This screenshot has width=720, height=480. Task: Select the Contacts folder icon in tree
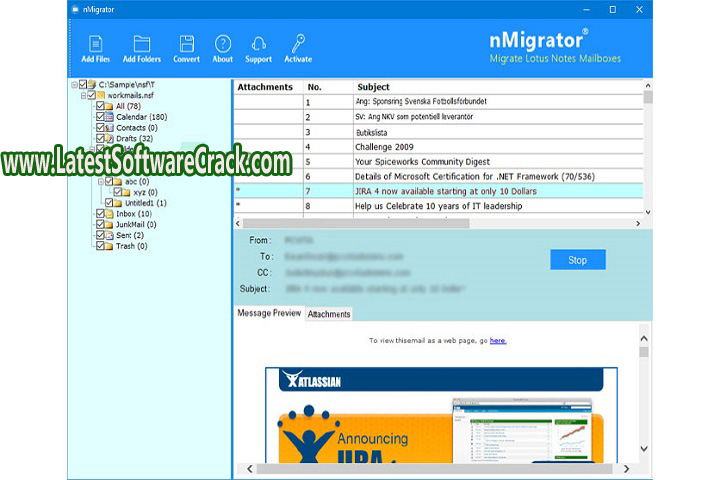point(110,128)
